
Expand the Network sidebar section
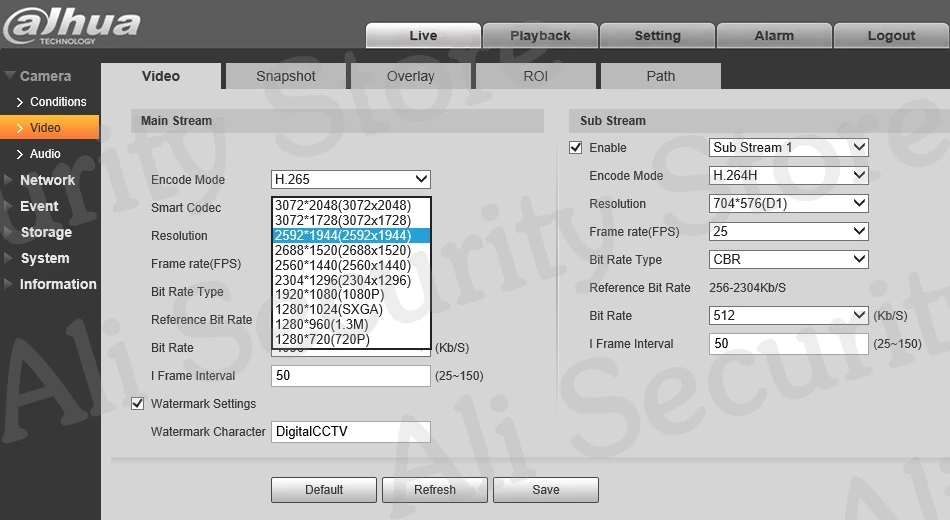[40, 180]
